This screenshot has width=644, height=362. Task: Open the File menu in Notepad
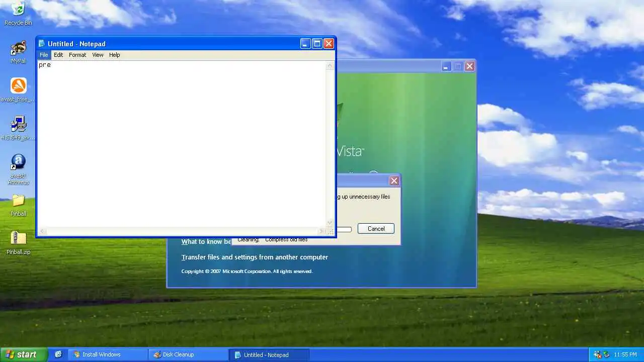(44, 55)
